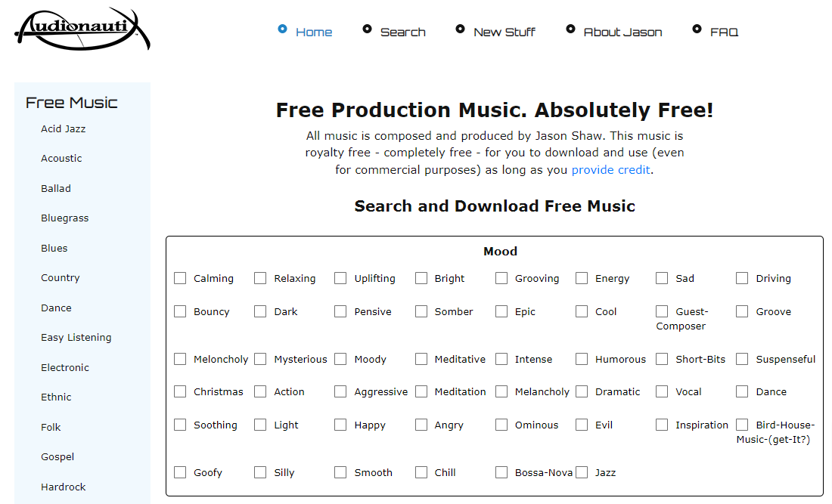Click the Audionautix logo
832x504 pixels.
[82, 29]
